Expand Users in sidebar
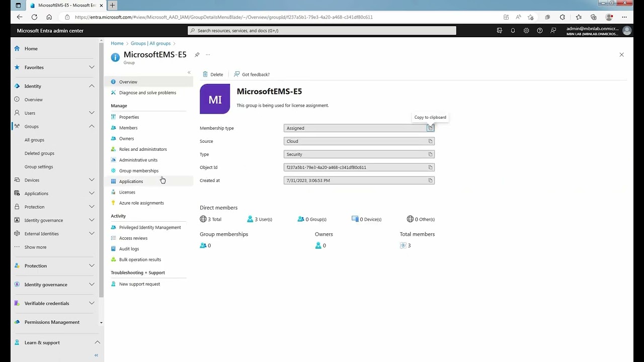The image size is (644, 362). (92, 113)
